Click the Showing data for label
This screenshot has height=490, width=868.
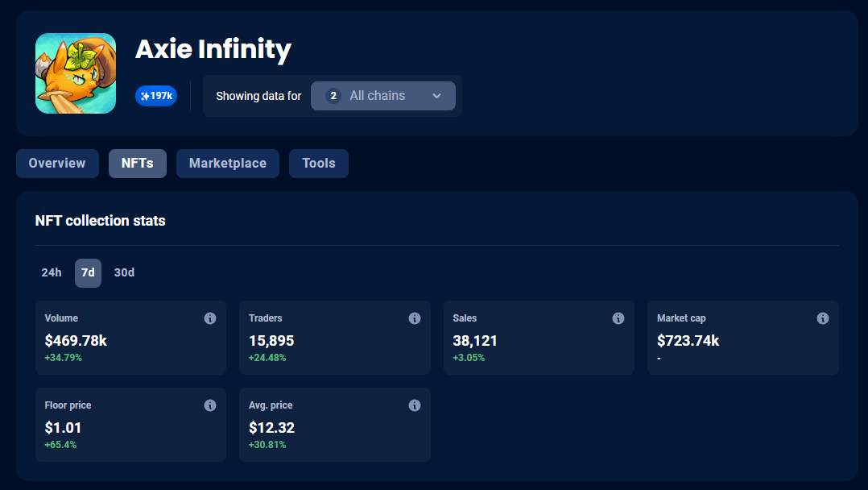(x=258, y=96)
